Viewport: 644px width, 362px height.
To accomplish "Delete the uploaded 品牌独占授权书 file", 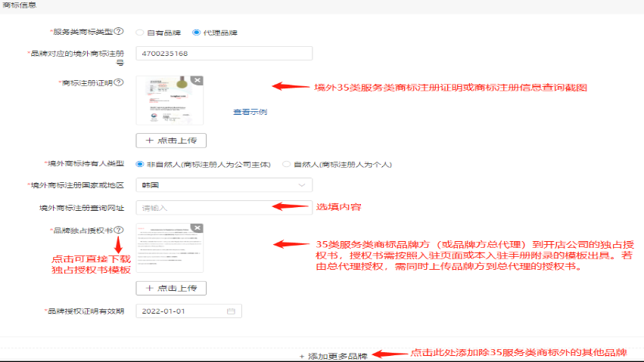I will pyautogui.click(x=197, y=227).
